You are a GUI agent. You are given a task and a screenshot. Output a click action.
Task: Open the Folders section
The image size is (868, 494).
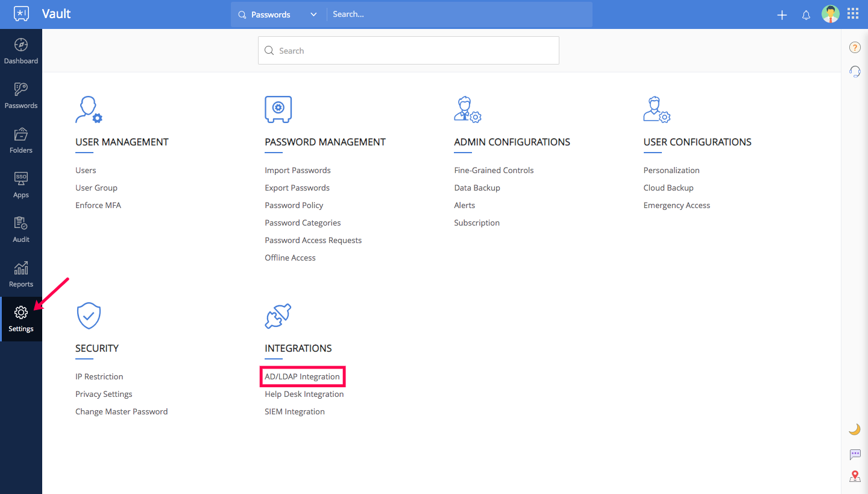coord(21,141)
